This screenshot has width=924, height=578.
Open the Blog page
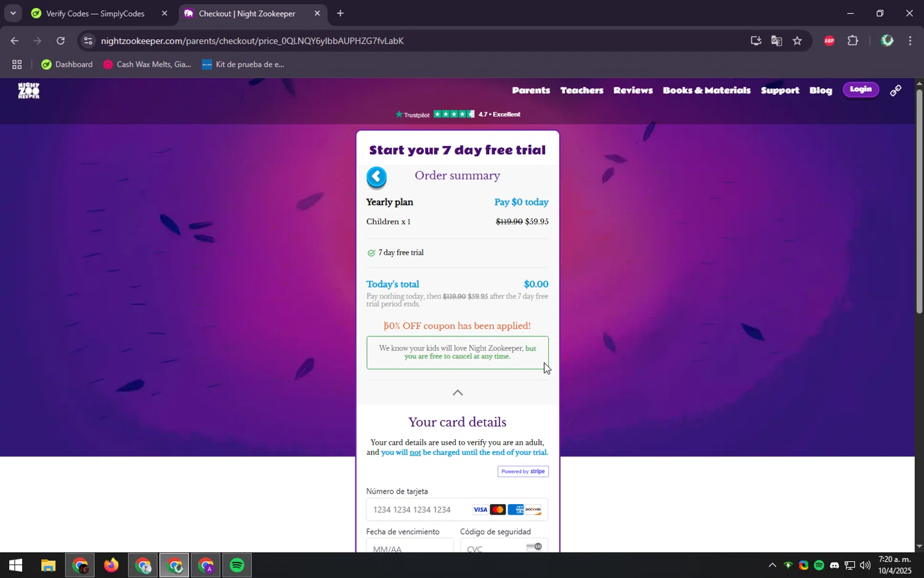point(821,90)
